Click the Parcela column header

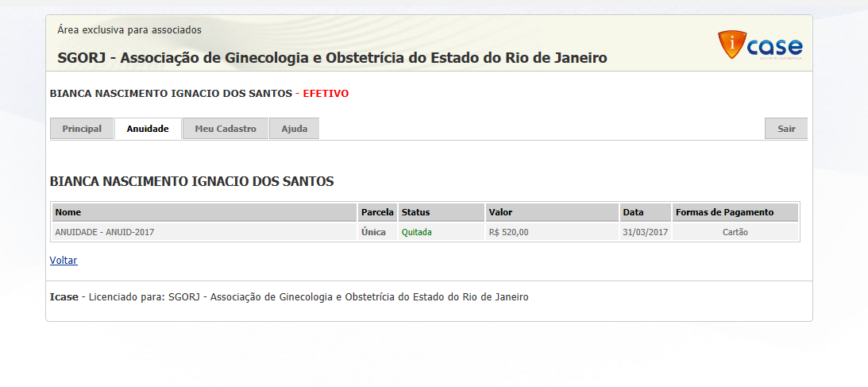click(x=377, y=212)
